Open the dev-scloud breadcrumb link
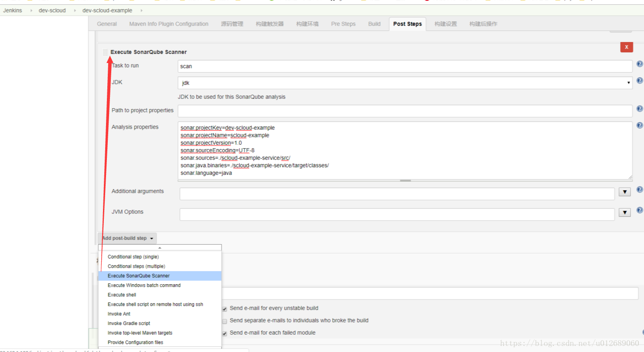Screen dimensions: 644x352 (x=52, y=10)
